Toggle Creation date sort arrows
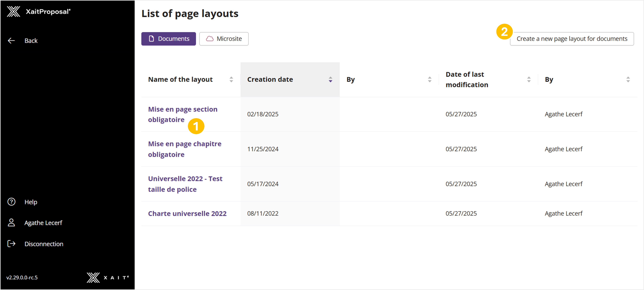Viewport: 644px width, 290px height. pyautogui.click(x=330, y=79)
